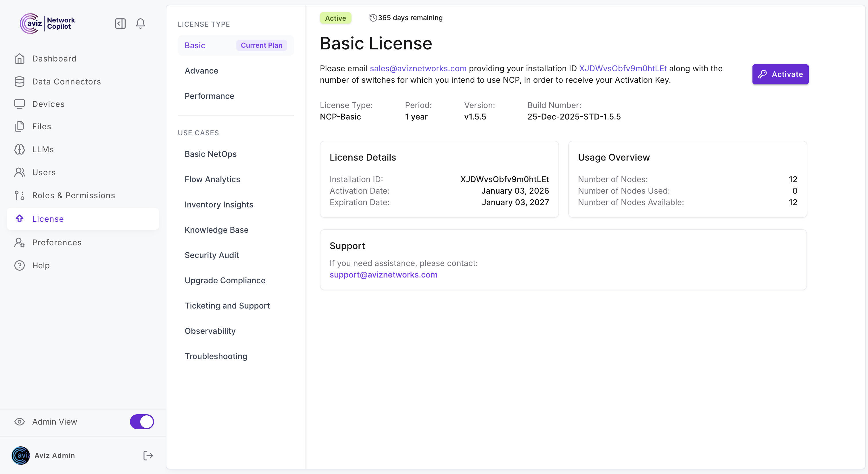The image size is (868, 474).
Task: Open the notifications bell
Action: pos(141,23)
